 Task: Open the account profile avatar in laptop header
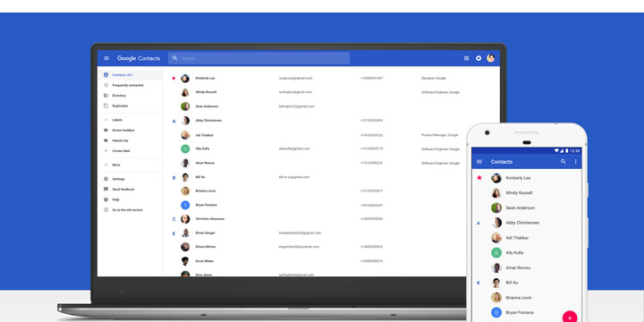pyautogui.click(x=491, y=58)
